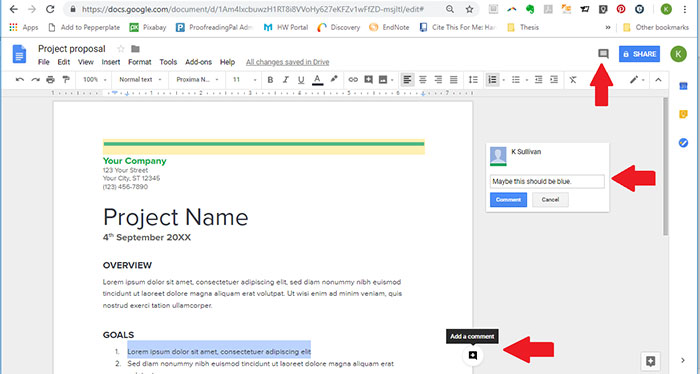The height and width of the screenshot is (374, 700).
Task: Open the Other bookmarks folder
Action: 656,27
